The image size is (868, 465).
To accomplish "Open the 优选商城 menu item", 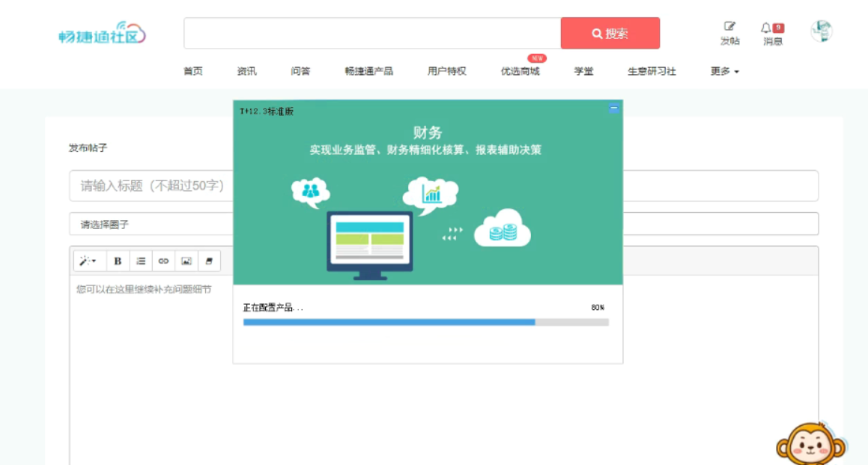I will pyautogui.click(x=520, y=71).
